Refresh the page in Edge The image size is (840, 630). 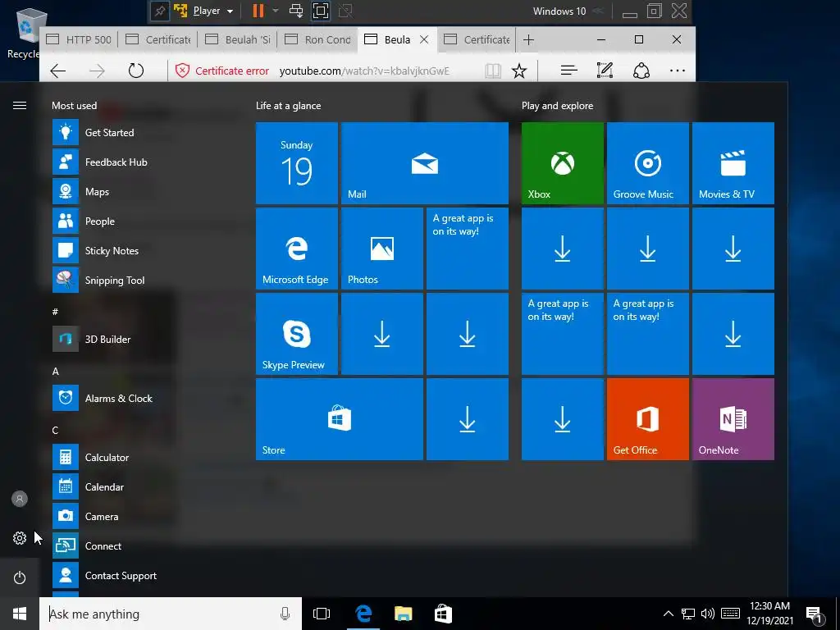(x=136, y=71)
